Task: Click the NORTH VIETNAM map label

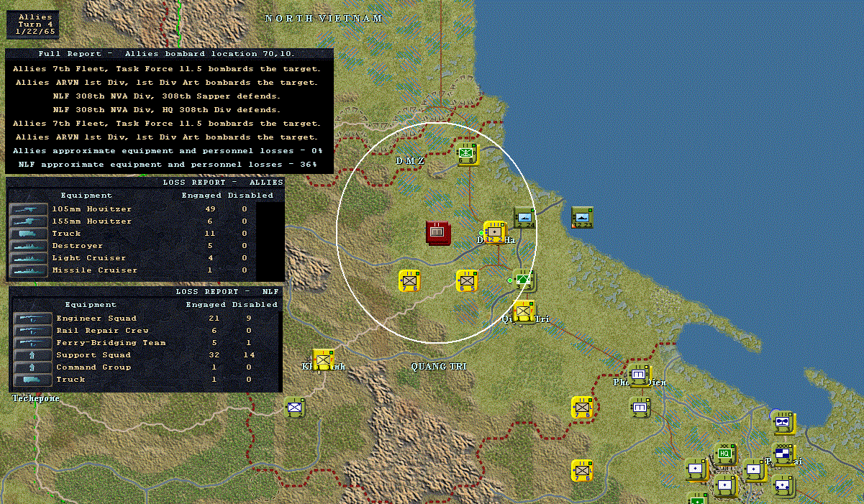Action: pyautogui.click(x=324, y=19)
